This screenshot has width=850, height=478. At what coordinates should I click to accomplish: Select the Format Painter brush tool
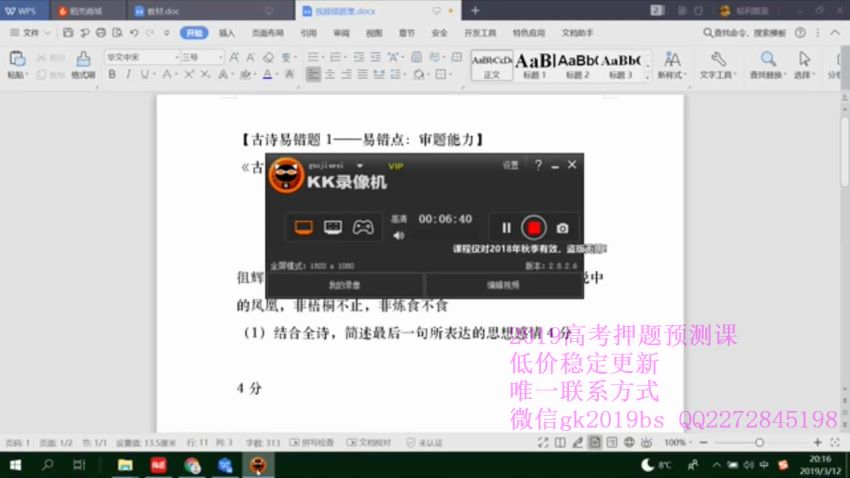click(x=83, y=59)
